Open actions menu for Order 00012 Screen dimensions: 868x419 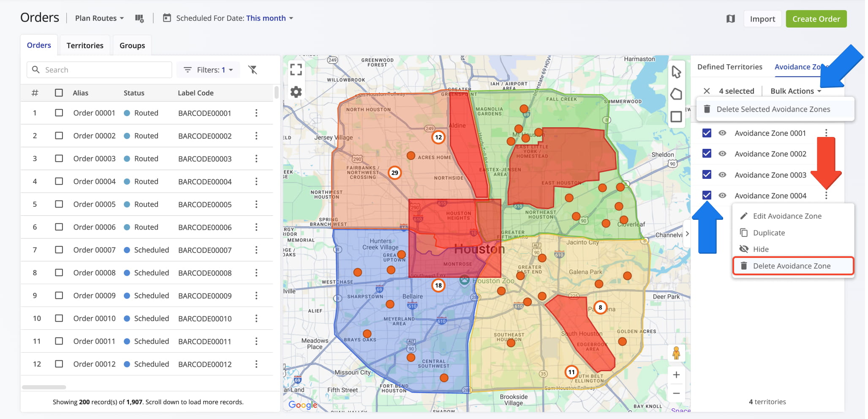(x=256, y=364)
